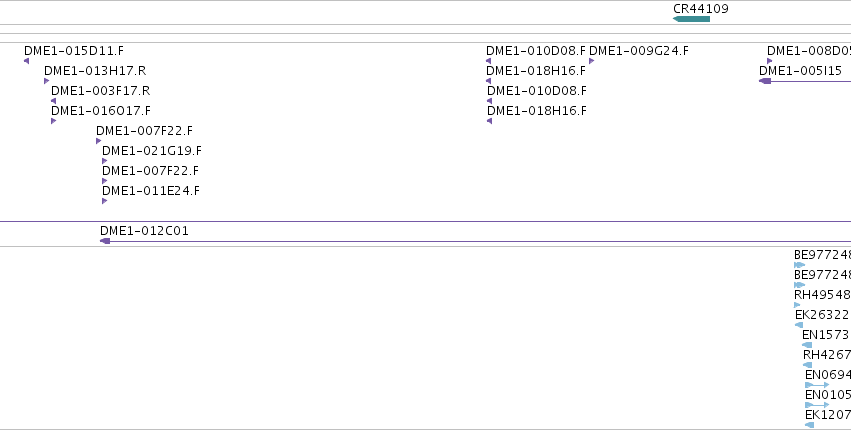Screen dimensions: 851x430
Task: Select arrow glyph under DME1-003F17.R
Action: (53, 101)
